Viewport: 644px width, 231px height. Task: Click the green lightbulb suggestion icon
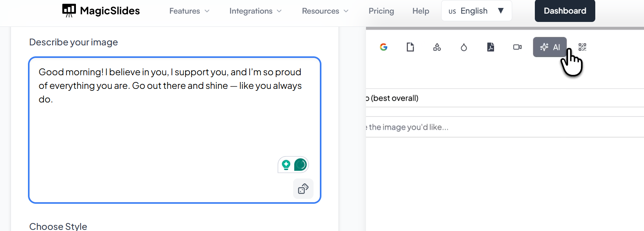[286, 165]
